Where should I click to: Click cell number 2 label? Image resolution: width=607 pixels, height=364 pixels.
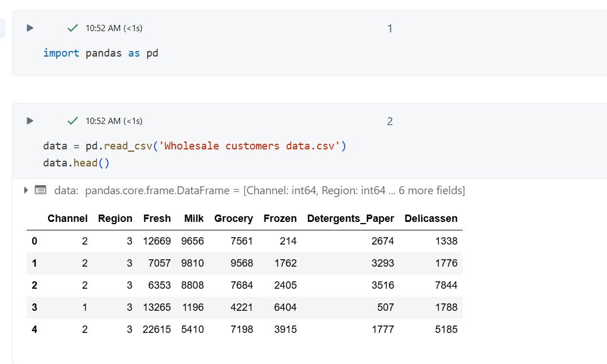pos(390,121)
